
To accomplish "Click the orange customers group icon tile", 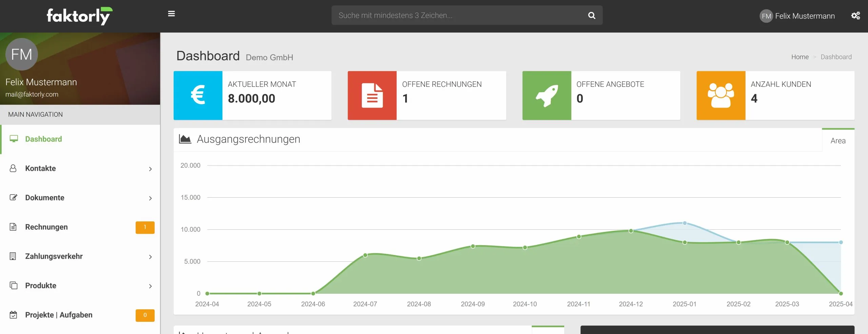I will click(721, 95).
